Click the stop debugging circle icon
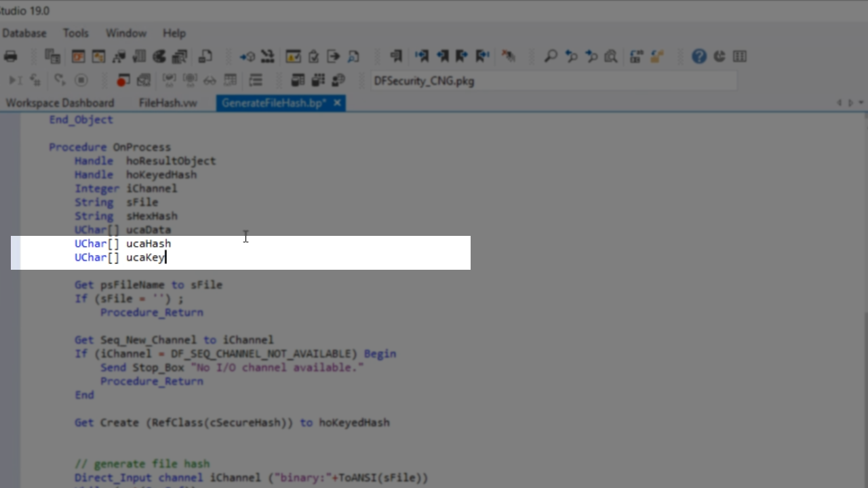The image size is (868, 488). [x=81, y=81]
